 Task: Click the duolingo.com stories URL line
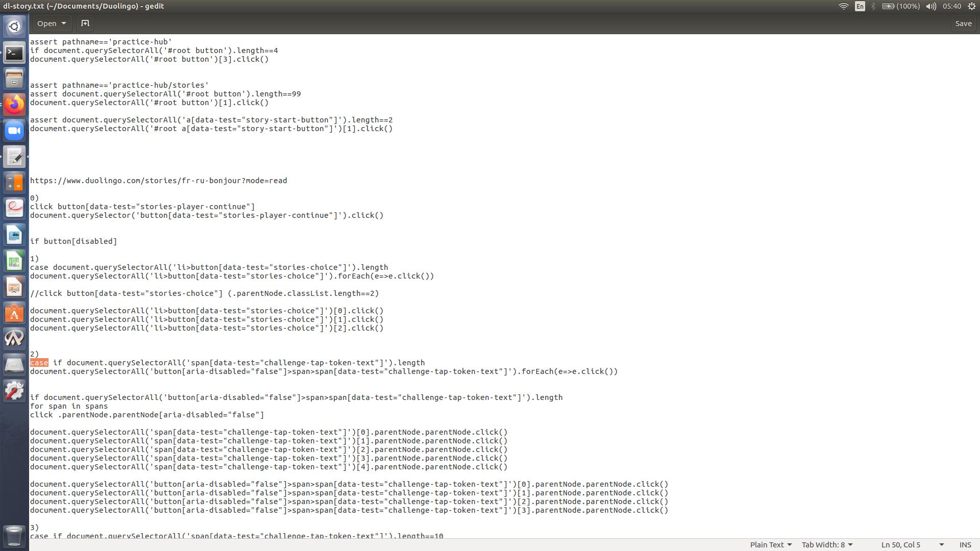point(158,181)
